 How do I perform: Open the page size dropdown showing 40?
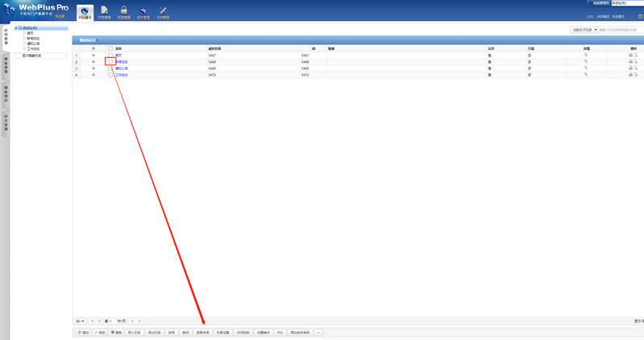pos(79,321)
